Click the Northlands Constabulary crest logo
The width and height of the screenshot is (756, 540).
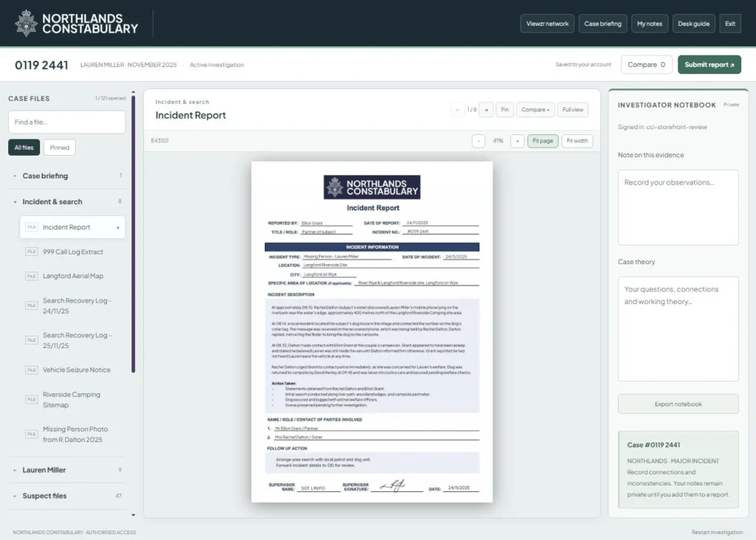coord(26,23)
